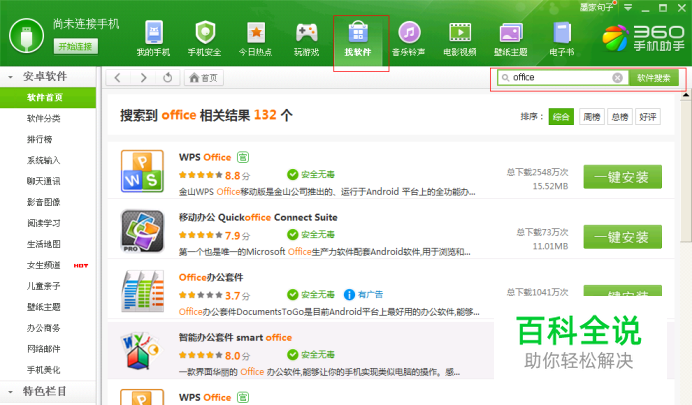692x405 pixels.
Task: Click Quickoffice Connect Suite app icon
Action: 142,231
